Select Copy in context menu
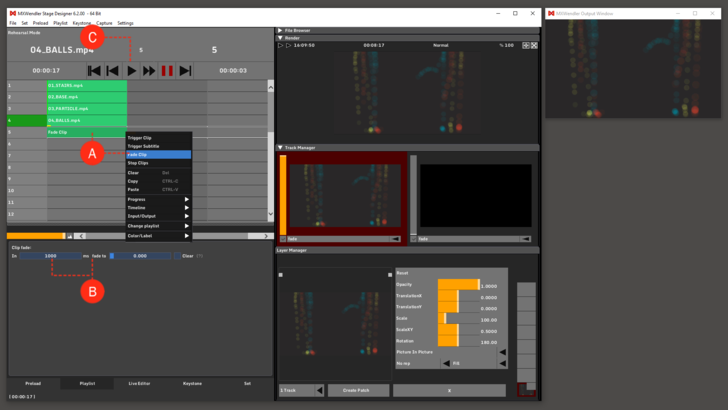The width and height of the screenshot is (728, 410). click(158, 181)
